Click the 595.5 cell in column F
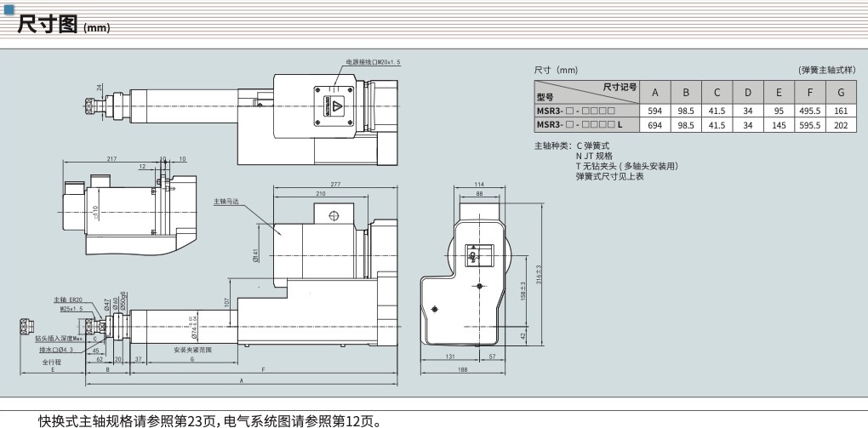The width and height of the screenshot is (868, 428). (x=810, y=125)
